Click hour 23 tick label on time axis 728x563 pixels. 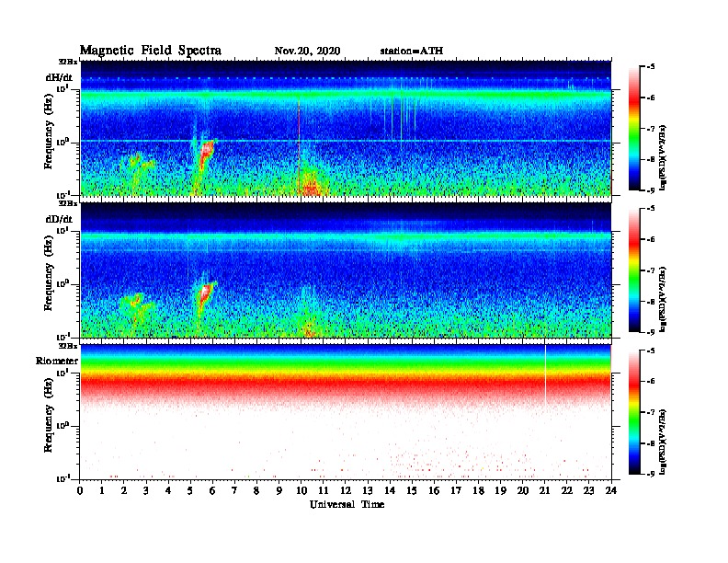point(588,490)
